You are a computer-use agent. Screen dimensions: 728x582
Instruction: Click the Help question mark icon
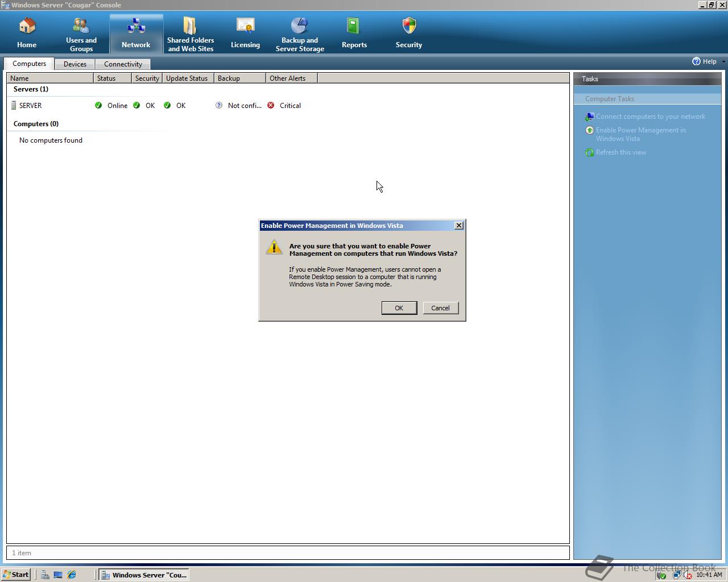(696, 61)
